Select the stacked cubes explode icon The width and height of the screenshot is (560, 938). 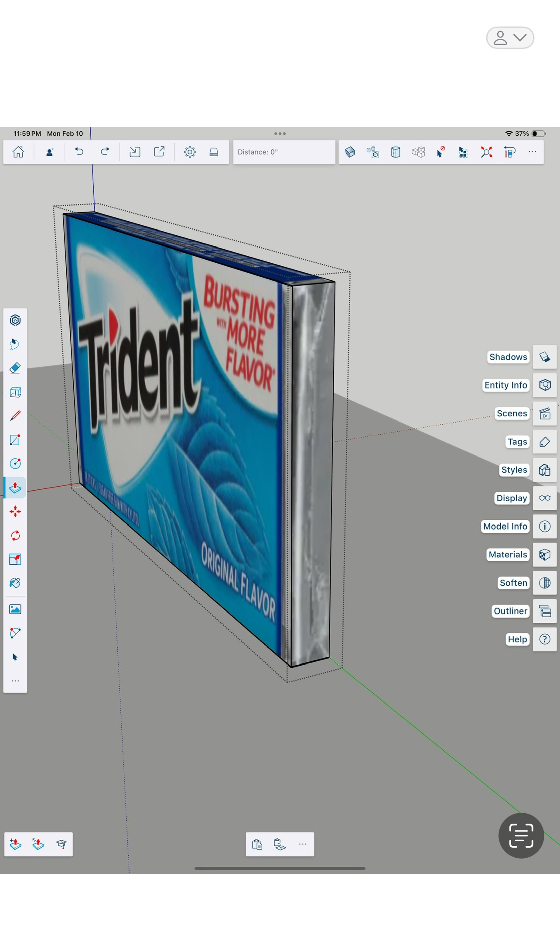(418, 152)
